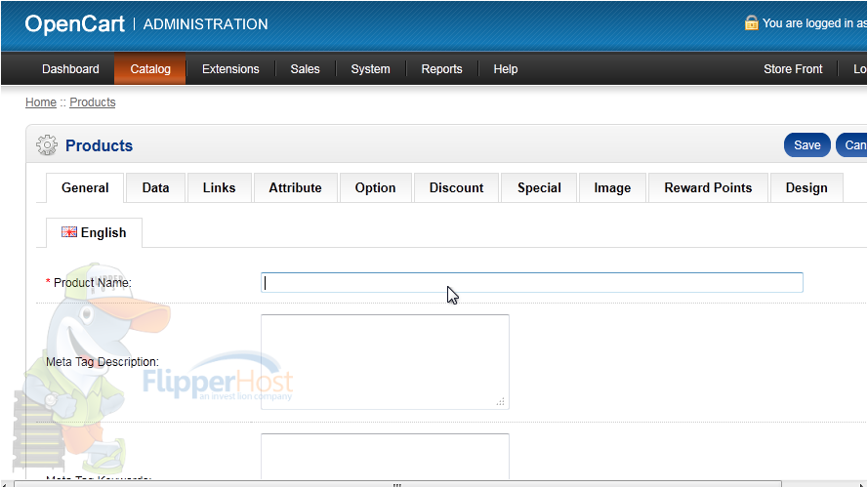This screenshot has width=868, height=488.
Task: Click the Products page heading
Action: pyautogui.click(x=99, y=145)
